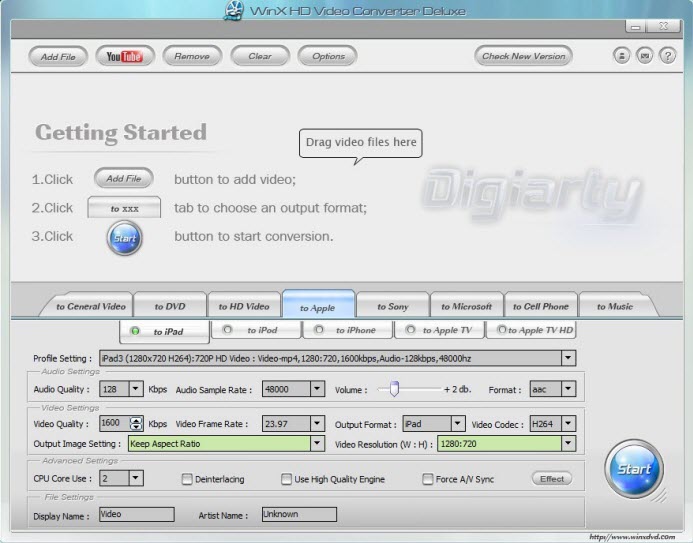Click the app logo in title bar
The image size is (693, 543).
(x=234, y=11)
